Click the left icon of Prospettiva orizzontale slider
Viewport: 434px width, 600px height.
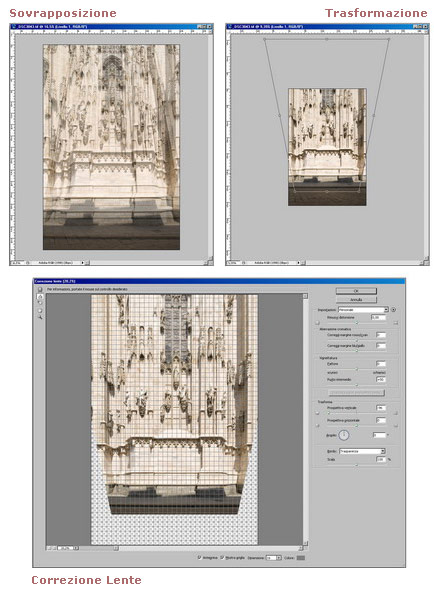[317, 426]
